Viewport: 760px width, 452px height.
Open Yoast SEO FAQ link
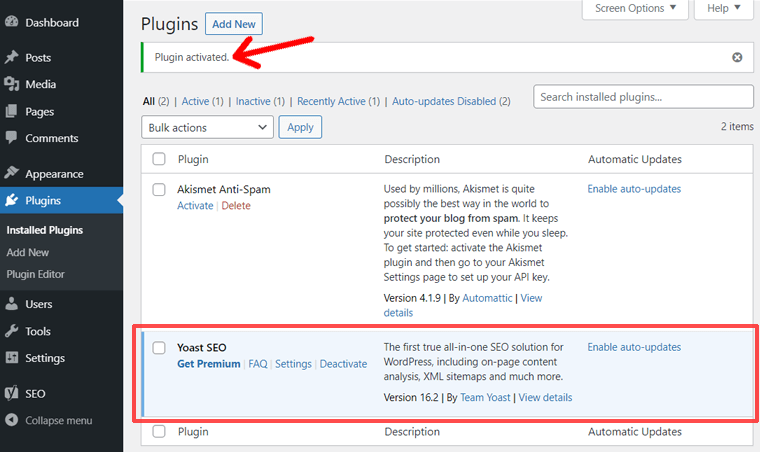(258, 364)
